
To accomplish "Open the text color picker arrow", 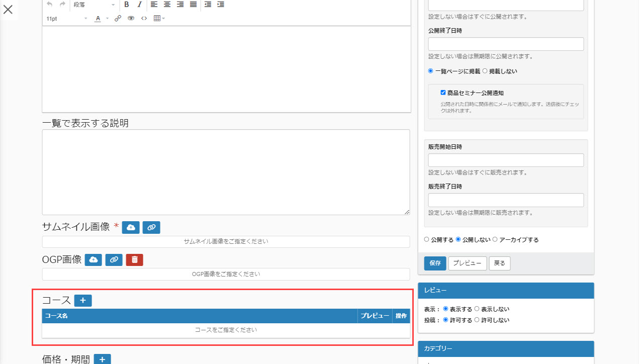I will pyautogui.click(x=107, y=19).
